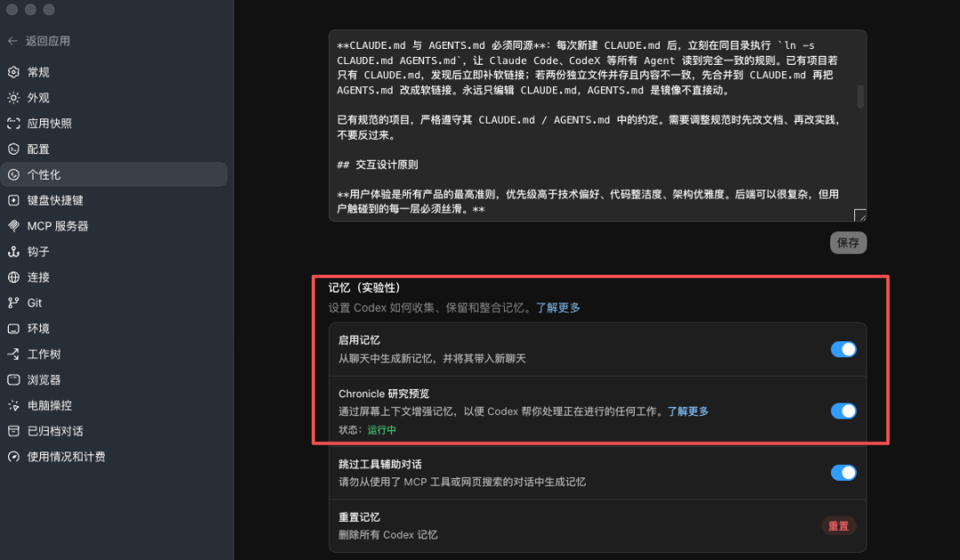
Task: Click the Git branch icon
Action: pos(13,303)
